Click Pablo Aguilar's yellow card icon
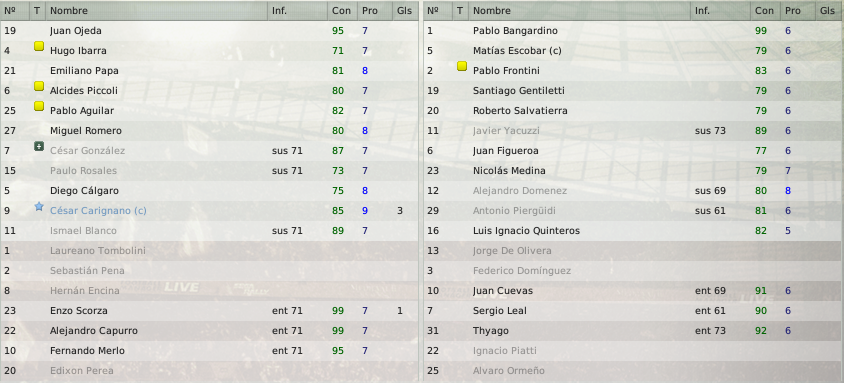Viewport: 845px width, 383px height. 39,106
